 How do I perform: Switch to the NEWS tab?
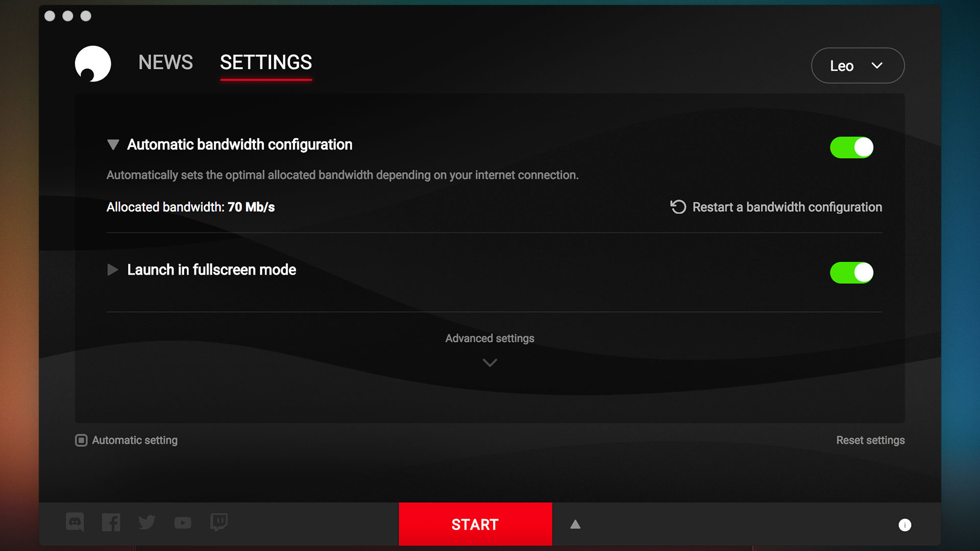165,63
